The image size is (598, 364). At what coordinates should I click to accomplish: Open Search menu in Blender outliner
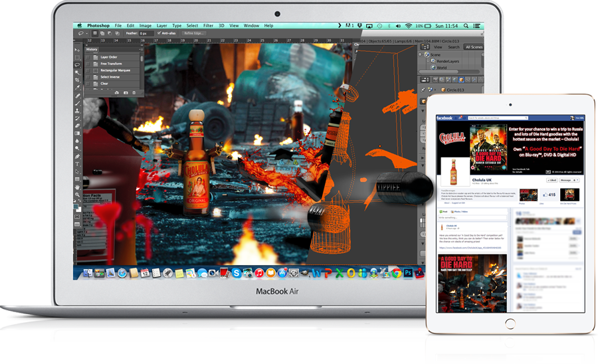(x=454, y=47)
